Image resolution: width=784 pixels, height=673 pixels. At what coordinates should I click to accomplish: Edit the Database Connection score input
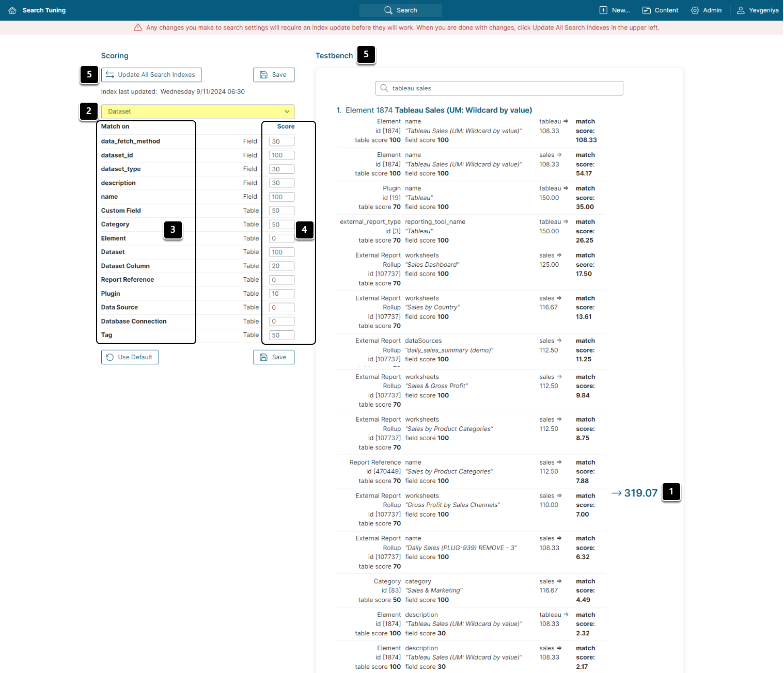point(281,322)
